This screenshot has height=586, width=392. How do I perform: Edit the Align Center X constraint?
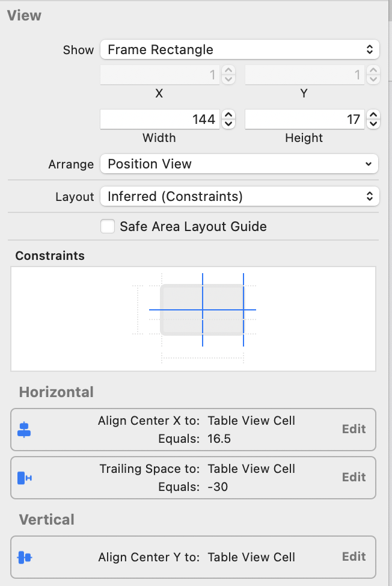click(354, 429)
